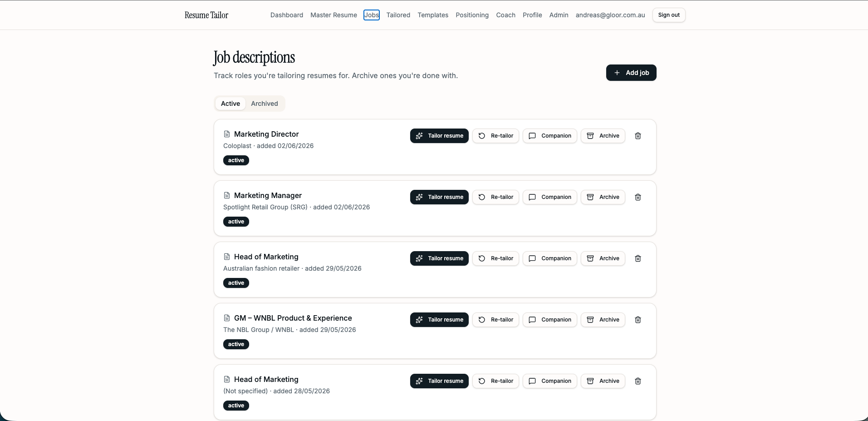Click 'The NBL Group / WNBL' subtitle
Image resolution: width=868 pixels, height=421 pixels.
(x=259, y=330)
